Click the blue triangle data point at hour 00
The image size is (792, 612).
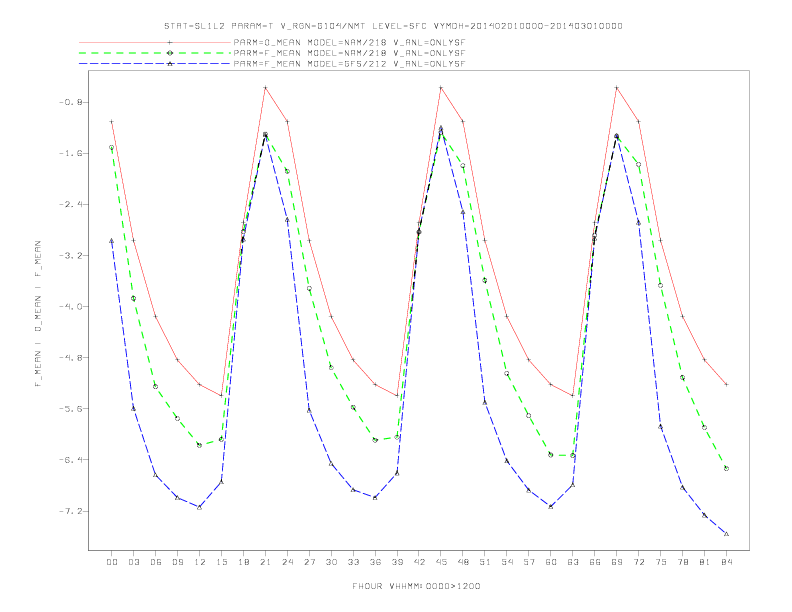point(112,241)
